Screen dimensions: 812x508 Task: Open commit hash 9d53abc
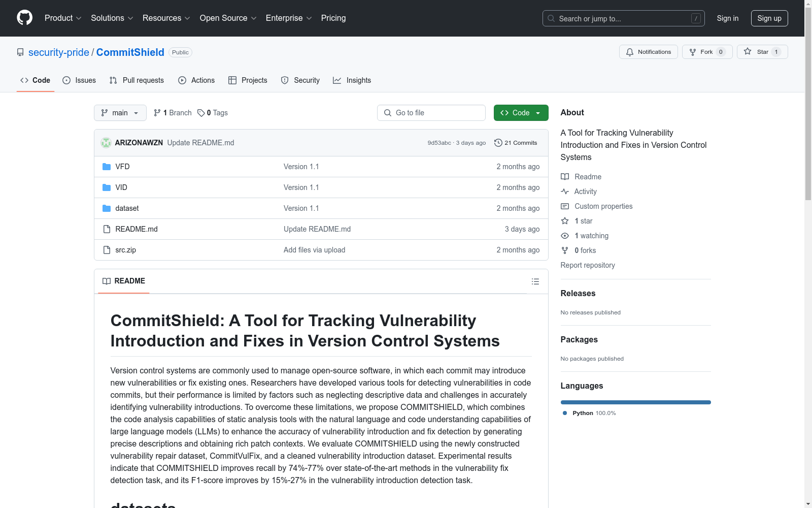click(439, 143)
